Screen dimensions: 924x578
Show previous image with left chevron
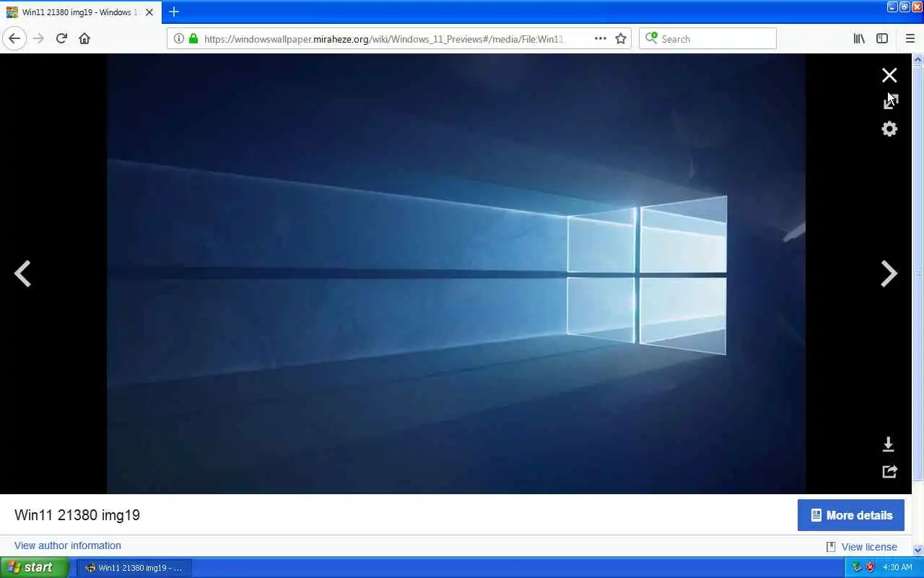tap(22, 274)
